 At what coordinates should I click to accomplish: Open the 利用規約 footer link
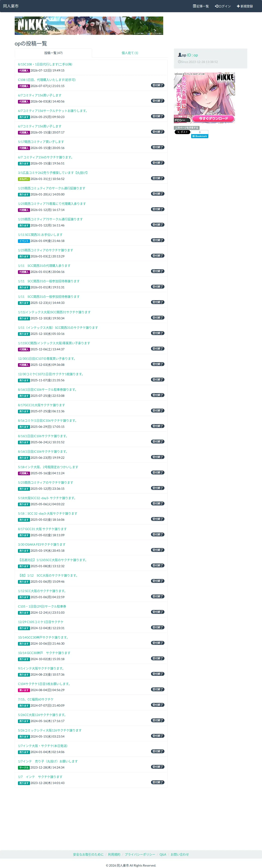(x=114, y=854)
